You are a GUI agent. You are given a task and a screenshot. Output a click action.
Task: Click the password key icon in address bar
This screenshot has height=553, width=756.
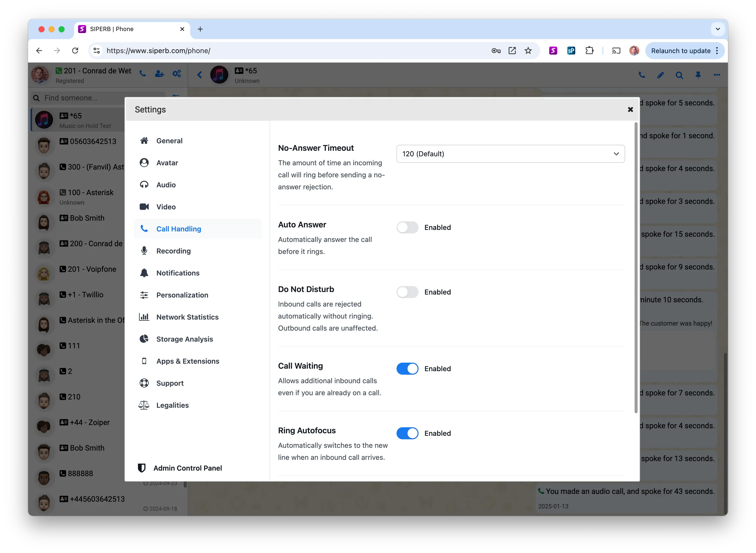click(x=496, y=51)
